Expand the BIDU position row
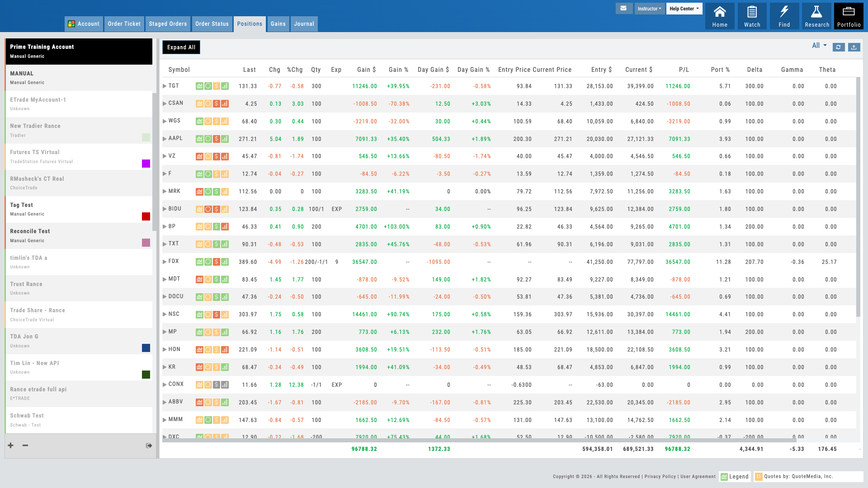This screenshot has height=488, width=868. coord(165,209)
